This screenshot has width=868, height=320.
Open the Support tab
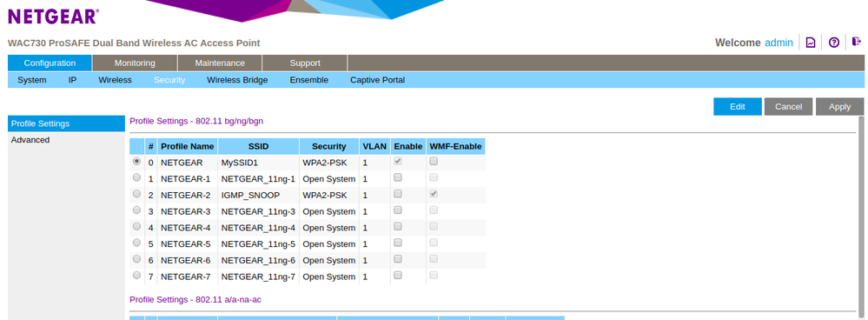305,63
